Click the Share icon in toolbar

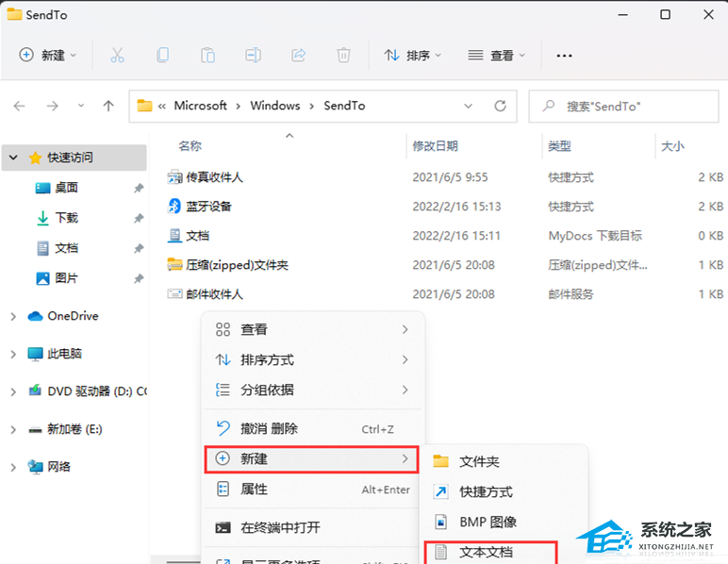coord(299,56)
